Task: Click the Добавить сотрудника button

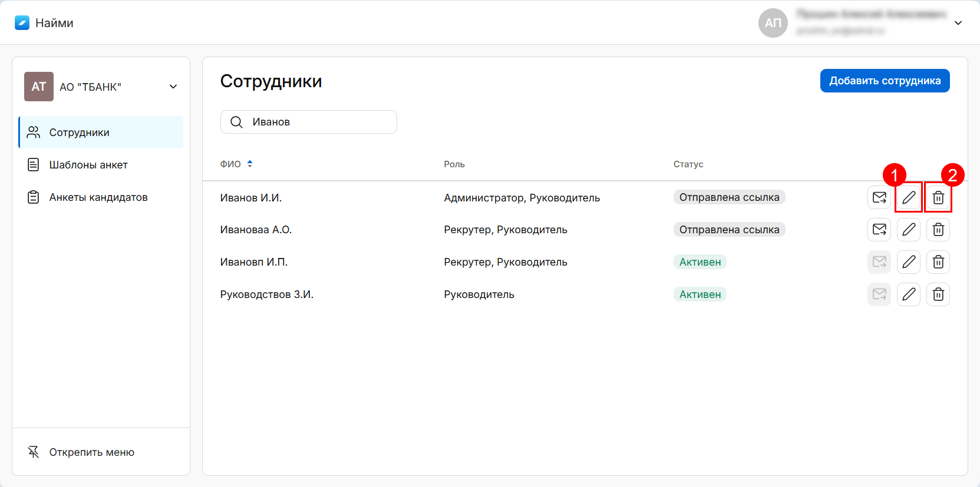Action: click(x=885, y=81)
